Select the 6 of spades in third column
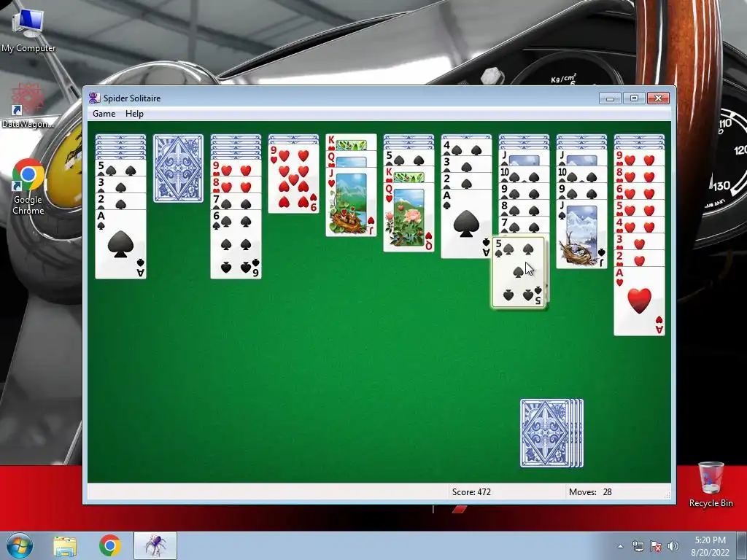 click(236, 244)
